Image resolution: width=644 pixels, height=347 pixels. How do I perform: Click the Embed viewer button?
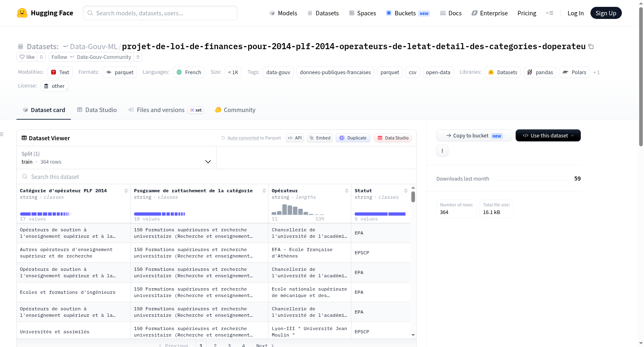(x=320, y=138)
